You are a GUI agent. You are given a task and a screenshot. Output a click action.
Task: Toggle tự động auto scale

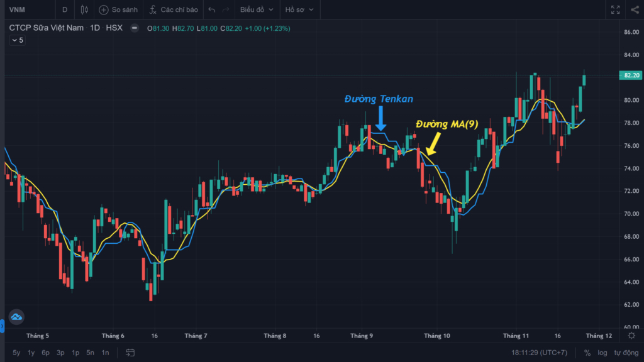click(626, 353)
